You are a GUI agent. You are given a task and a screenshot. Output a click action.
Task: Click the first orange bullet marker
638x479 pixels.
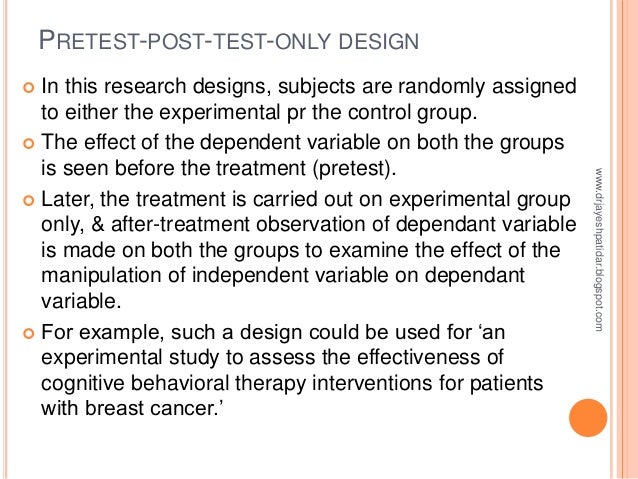click(28, 87)
